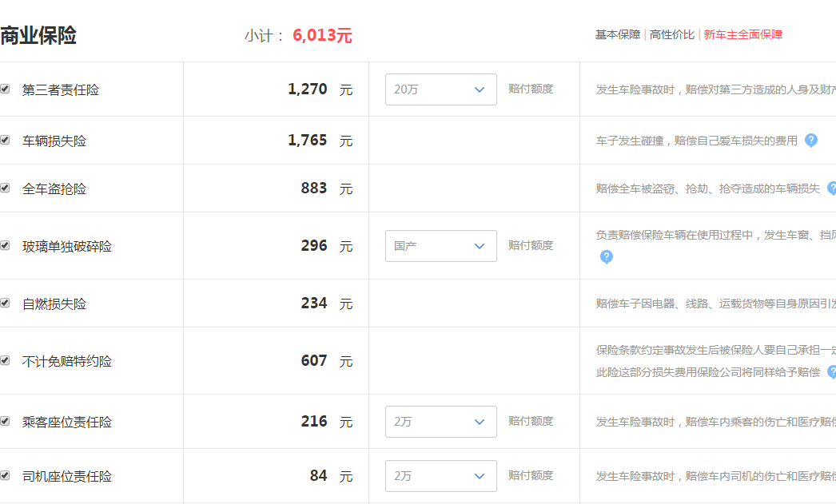Click the 216 premium value
836x504 pixels.
click(x=314, y=422)
